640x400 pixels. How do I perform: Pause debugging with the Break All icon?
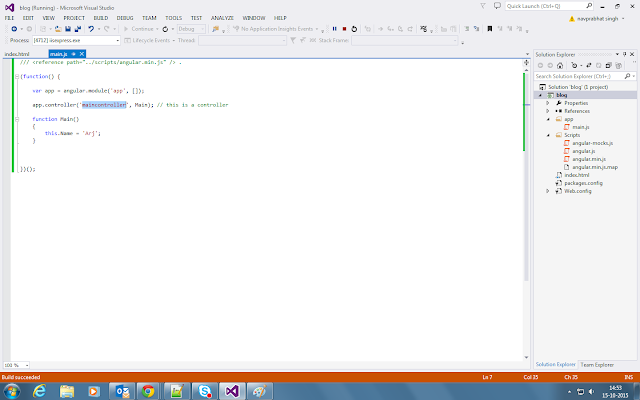pos(335,29)
